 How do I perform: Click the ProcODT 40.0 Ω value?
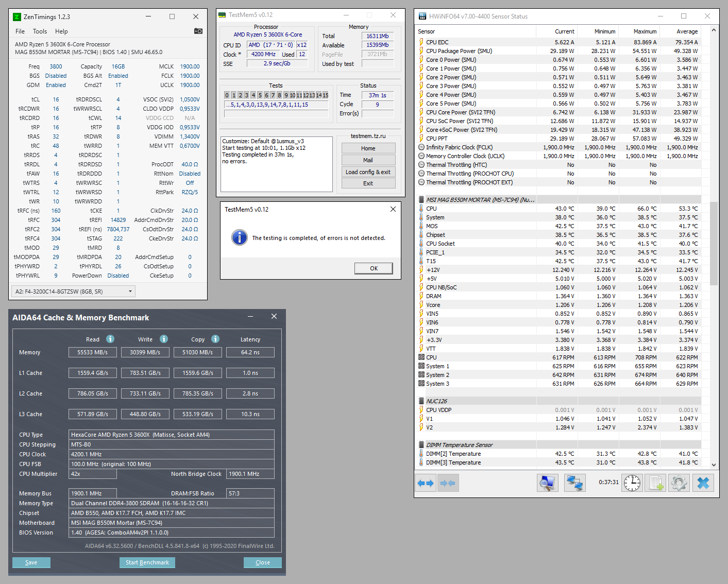point(190,164)
